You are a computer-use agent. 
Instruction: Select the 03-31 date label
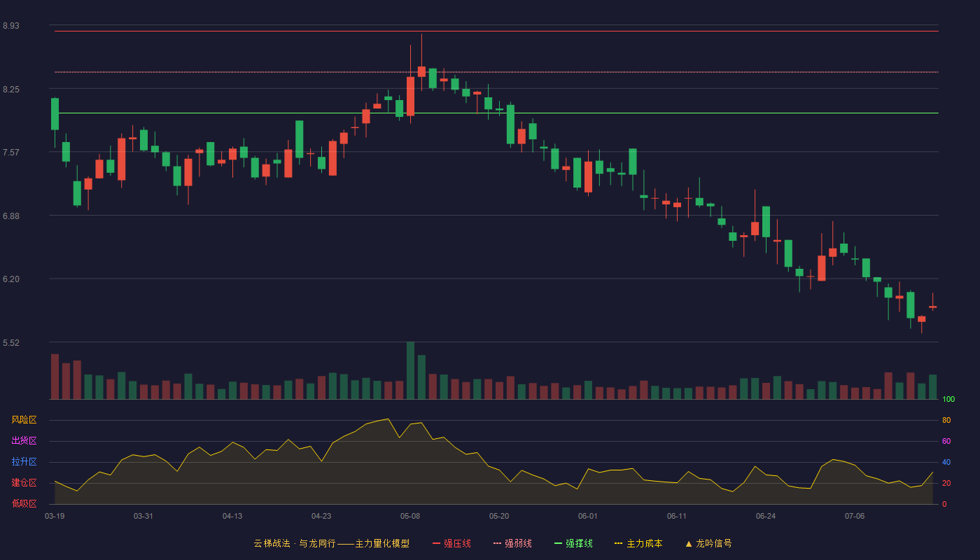[143, 516]
